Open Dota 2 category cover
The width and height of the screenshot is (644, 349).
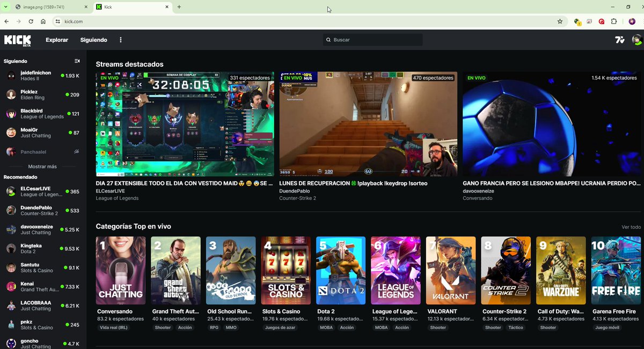(341, 271)
